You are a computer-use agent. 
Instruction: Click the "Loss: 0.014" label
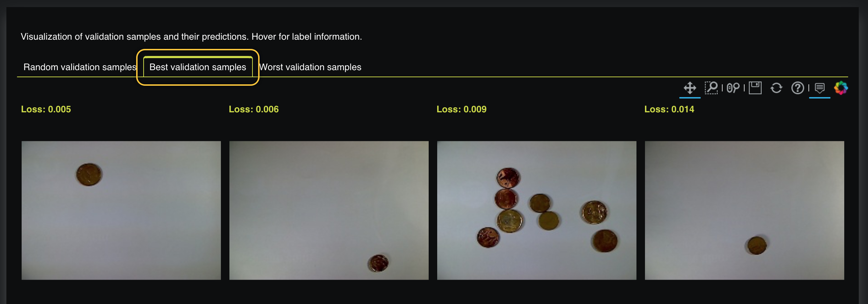(x=669, y=109)
